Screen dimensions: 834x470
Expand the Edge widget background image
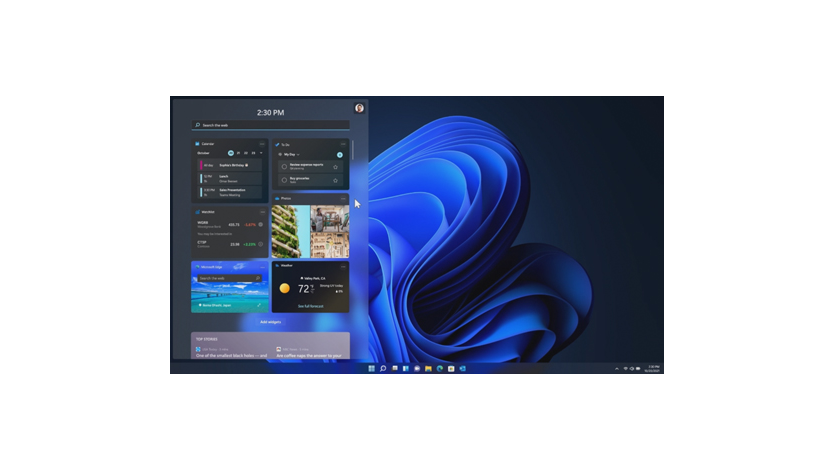point(260,305)
